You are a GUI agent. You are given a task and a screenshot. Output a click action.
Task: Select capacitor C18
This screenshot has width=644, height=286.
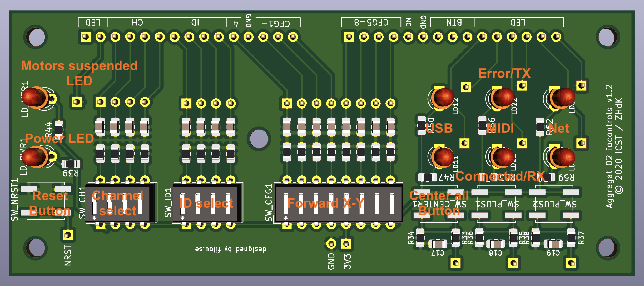495,244
